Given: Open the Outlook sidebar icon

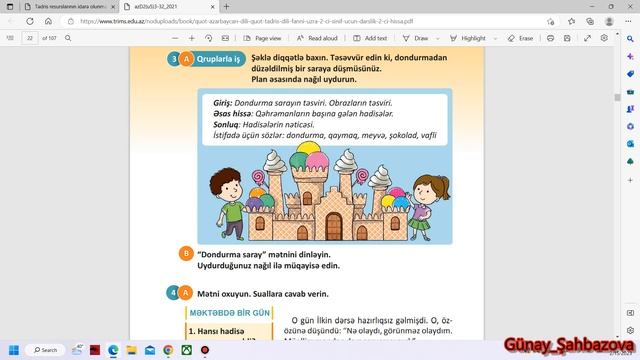Looking at the screenshot, I should (x=630, y=144).
